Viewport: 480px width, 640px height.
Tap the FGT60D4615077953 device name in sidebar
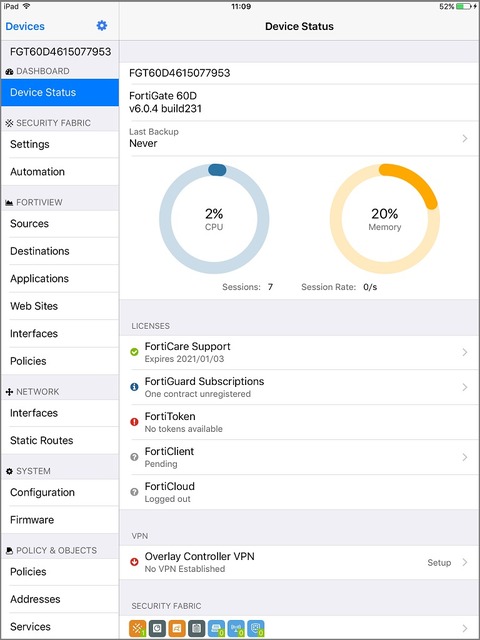pyautogui.click(x=60, y=52)
